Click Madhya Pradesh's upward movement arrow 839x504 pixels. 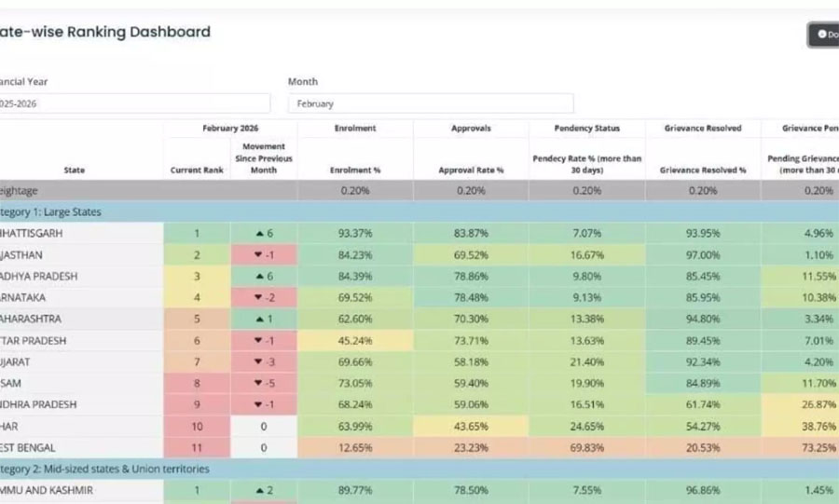(x=256, y=276)
